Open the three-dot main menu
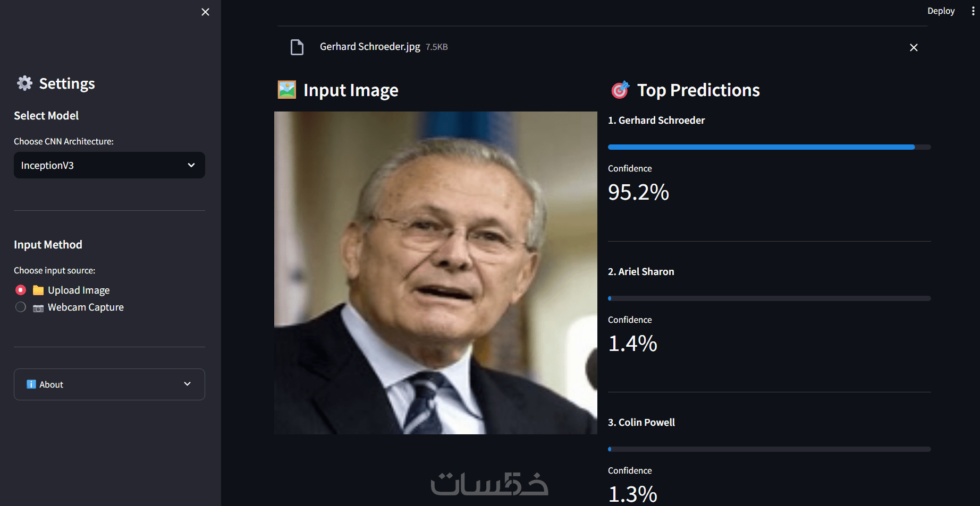This screenshot has width=980, height=506. pyautogui.click(x=973, y=11)
